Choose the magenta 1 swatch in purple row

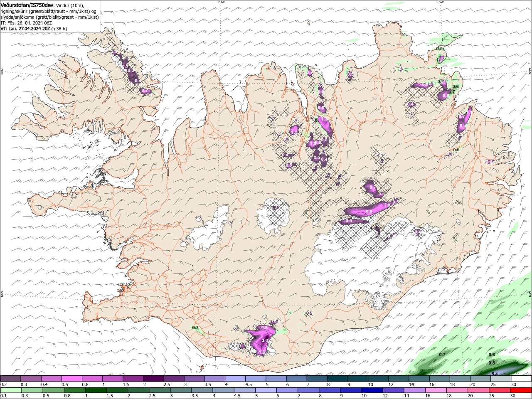coord(112,378)
